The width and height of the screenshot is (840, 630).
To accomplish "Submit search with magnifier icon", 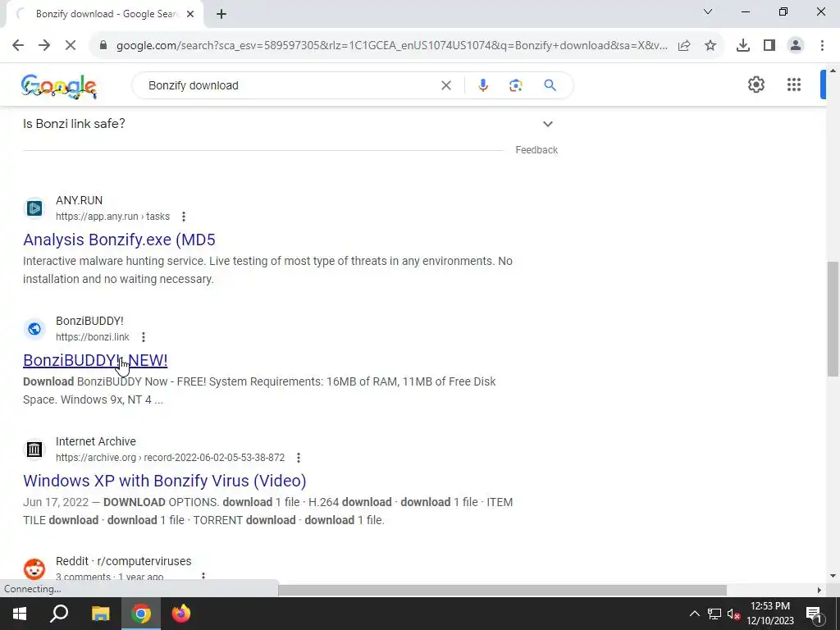I will pos(550,85).
